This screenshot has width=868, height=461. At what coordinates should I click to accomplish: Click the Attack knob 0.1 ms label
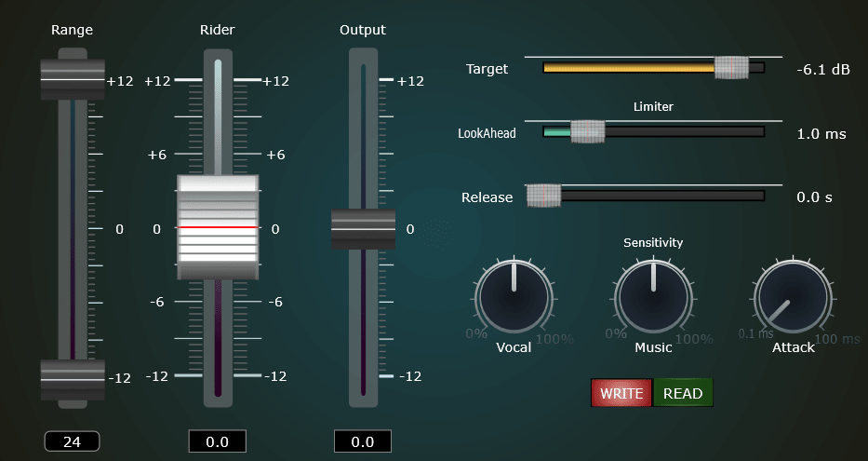tap(755, 333)
